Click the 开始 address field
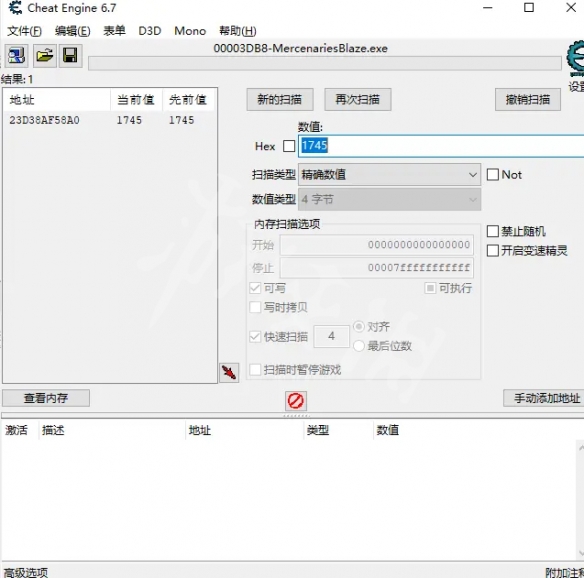 [x=377, y=245]
